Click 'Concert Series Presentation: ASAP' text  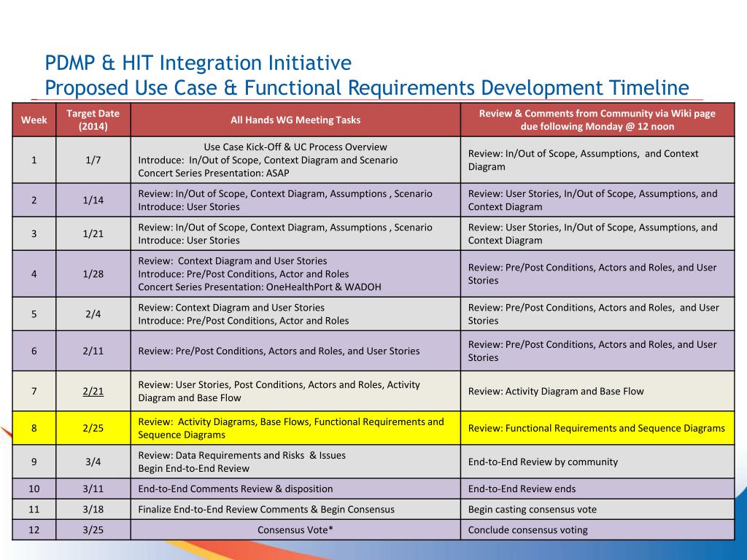pyautogui.click(x=214, y=174)
